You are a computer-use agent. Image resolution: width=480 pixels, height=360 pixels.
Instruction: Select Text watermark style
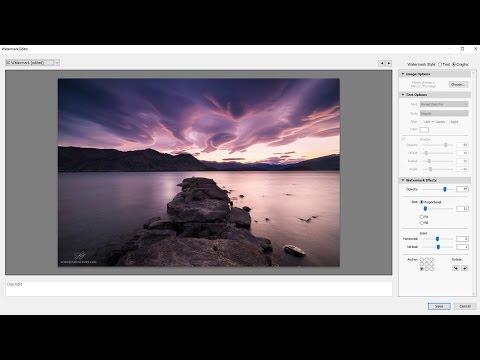440,64
